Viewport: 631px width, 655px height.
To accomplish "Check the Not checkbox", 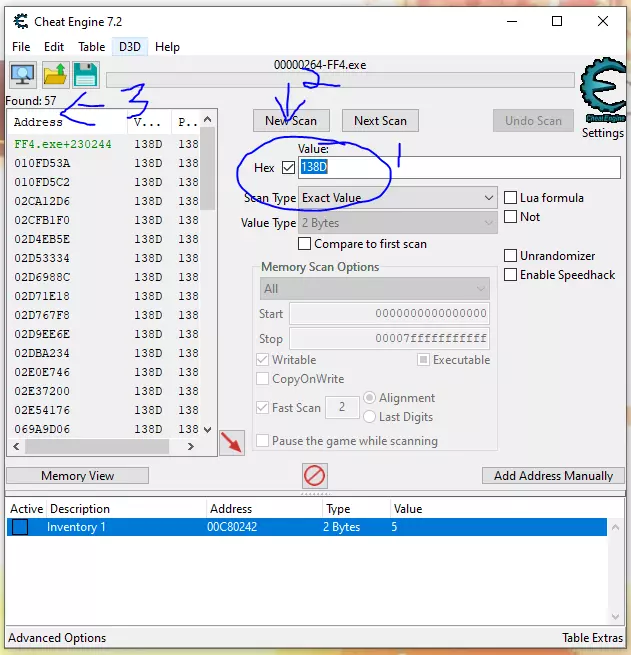I will coord(510,217).
